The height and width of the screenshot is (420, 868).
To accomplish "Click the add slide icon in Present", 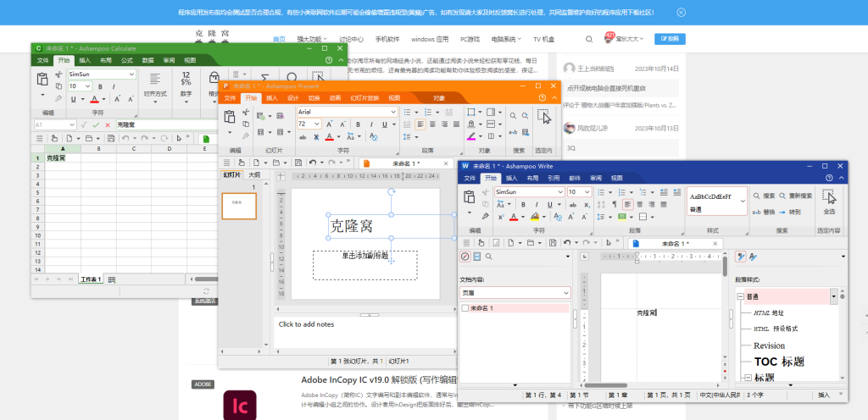I will pyautogui.click(x=261, y=115).
